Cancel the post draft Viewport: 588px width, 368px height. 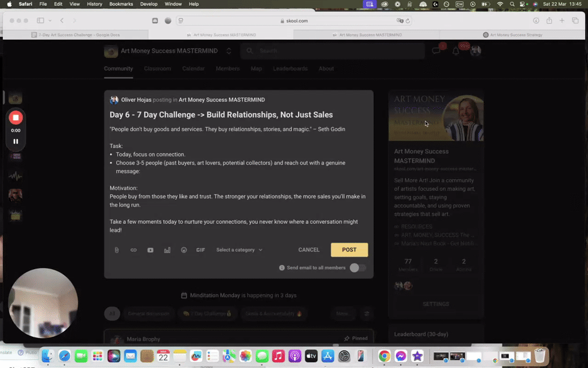click(x=309, y=250)
